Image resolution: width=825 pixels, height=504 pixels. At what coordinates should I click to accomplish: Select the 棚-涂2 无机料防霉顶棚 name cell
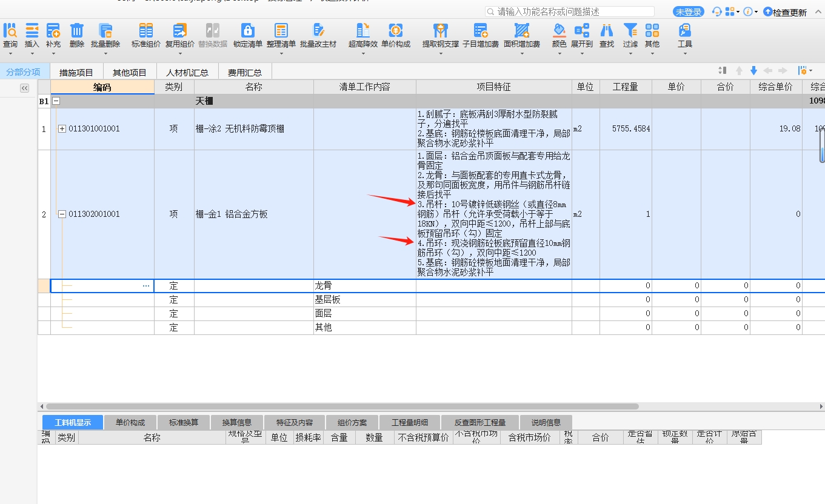tap(254, 129)
